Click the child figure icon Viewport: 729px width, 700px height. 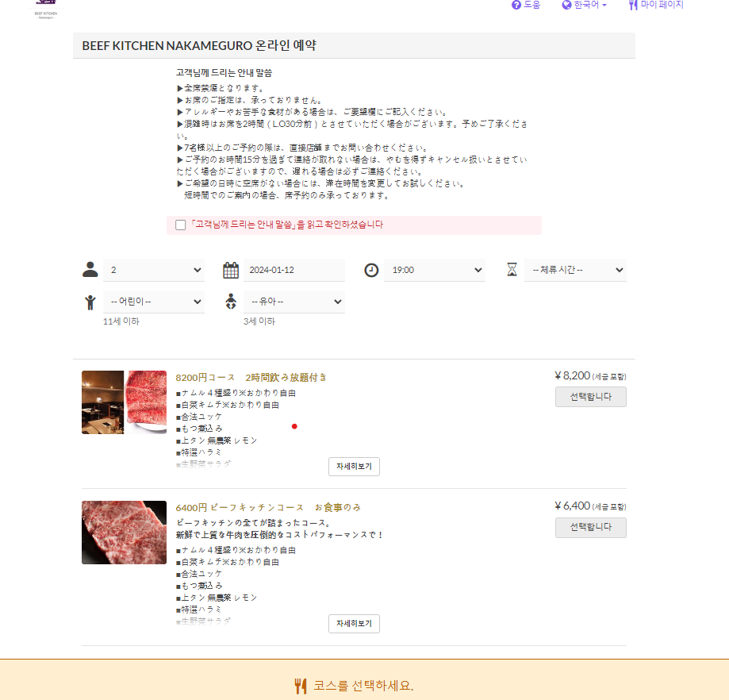(90, 302)
